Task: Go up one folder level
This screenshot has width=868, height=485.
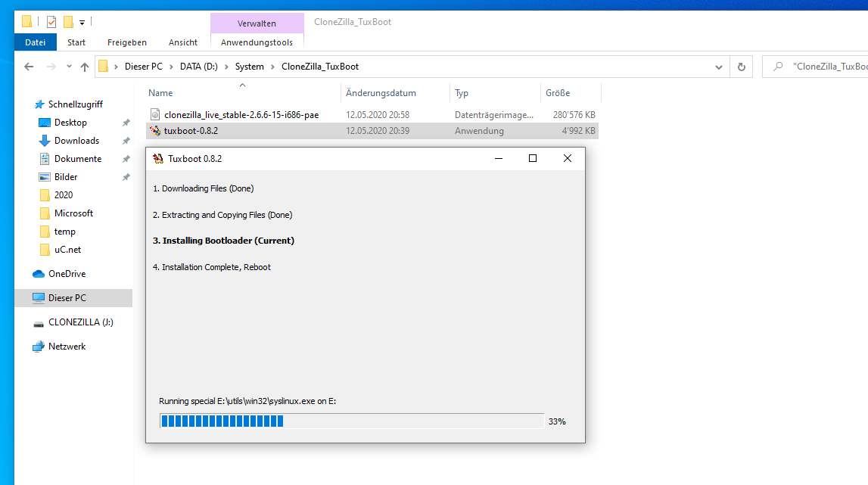Action: tap(85, 67)
